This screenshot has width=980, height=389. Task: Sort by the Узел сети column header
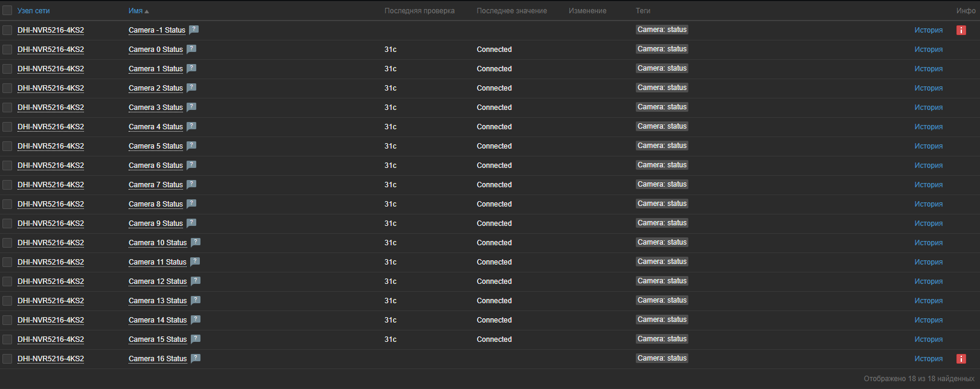pyautogui.click(x=34, y=11)
